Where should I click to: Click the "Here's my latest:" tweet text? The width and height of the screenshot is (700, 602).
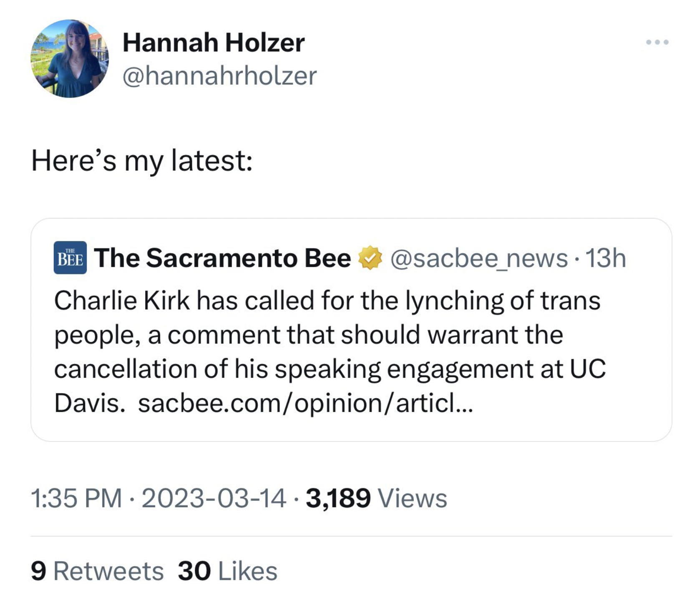[x=142, y=161]
